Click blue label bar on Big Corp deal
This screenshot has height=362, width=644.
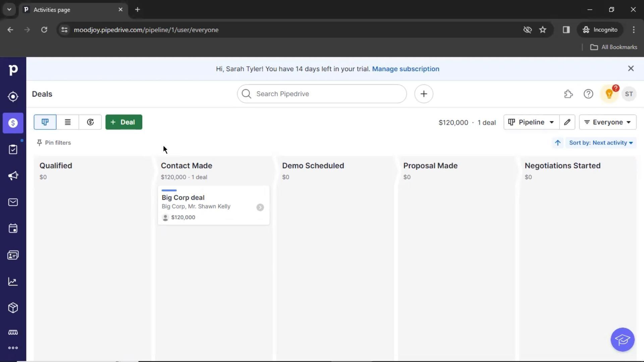point(169,190)
